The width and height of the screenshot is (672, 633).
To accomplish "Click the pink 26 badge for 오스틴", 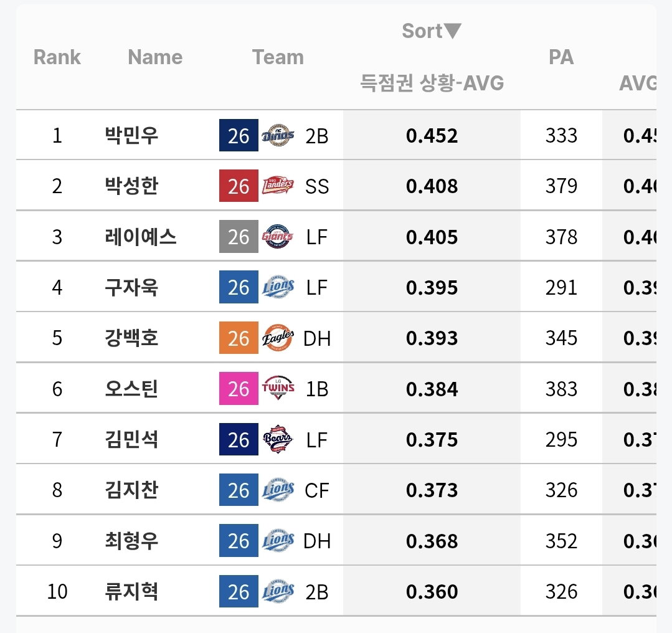I will coord(239,388).
